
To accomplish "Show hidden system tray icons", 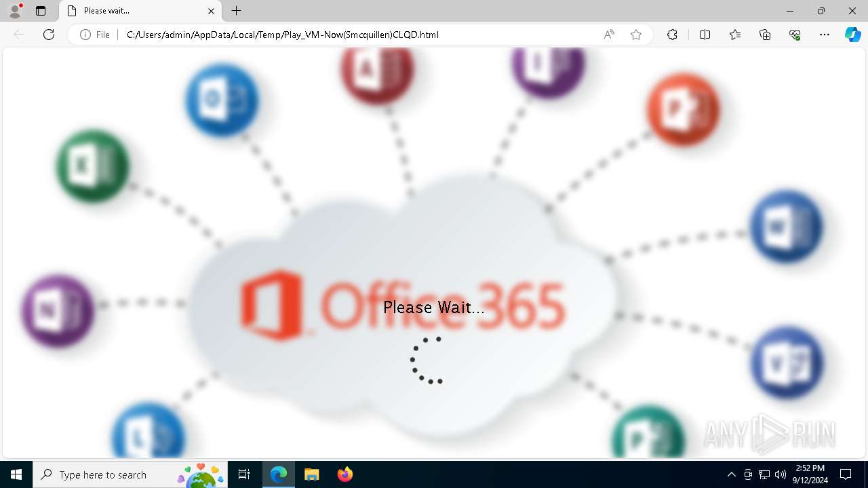I will pyautogui.click(x=731, y=474).
